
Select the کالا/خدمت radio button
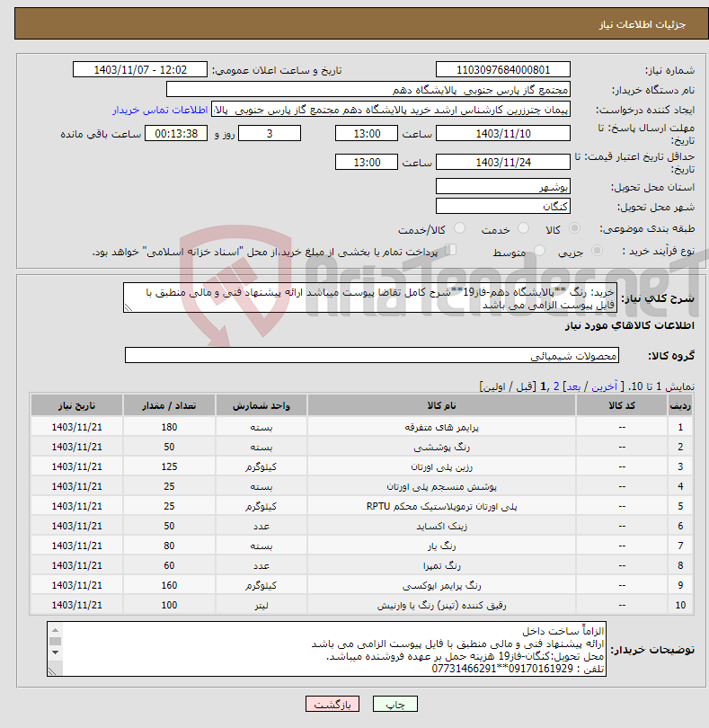click(459, 228)
